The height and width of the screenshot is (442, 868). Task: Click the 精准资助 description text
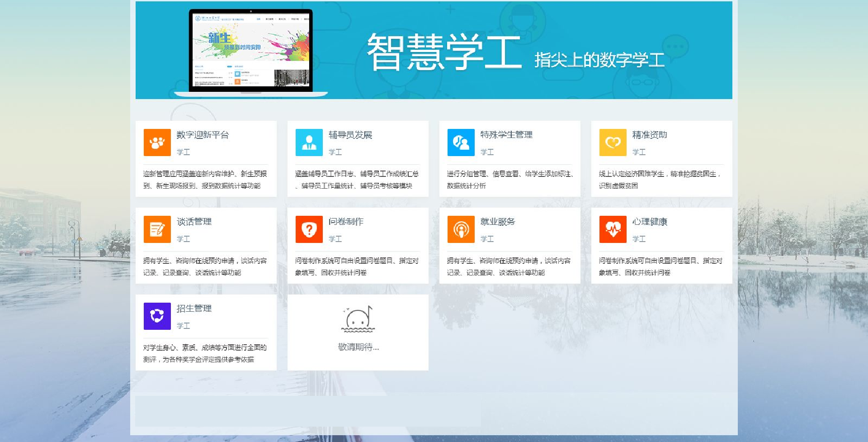coord(660,180)
